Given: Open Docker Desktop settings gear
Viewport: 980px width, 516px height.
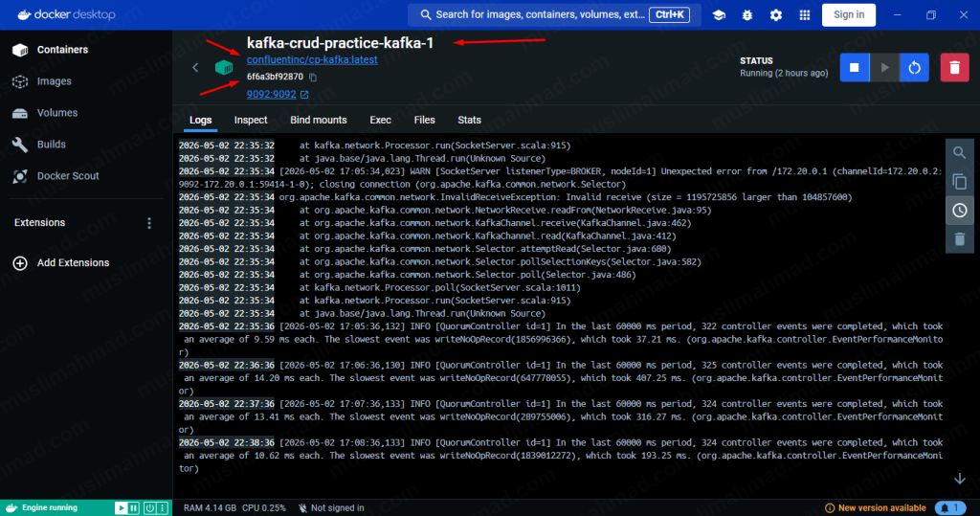Looking at the screenshot, I should click(x=775, y=15).
